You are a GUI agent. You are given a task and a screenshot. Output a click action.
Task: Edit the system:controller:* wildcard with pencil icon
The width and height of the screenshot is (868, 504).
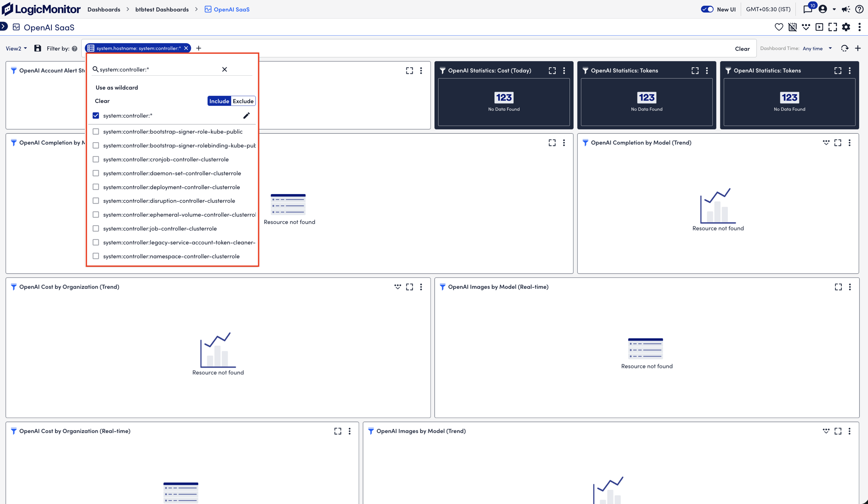[x=246, y=115]
